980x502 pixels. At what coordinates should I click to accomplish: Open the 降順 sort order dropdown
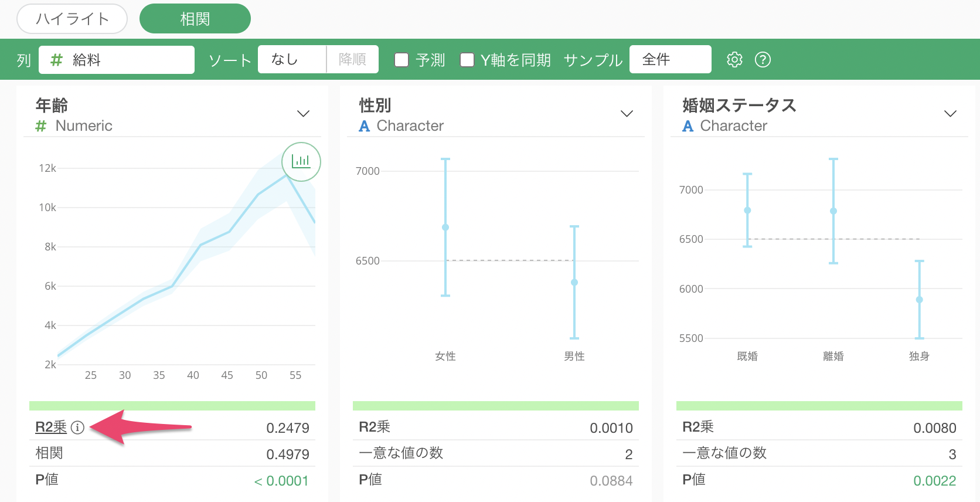pos(352,59)
